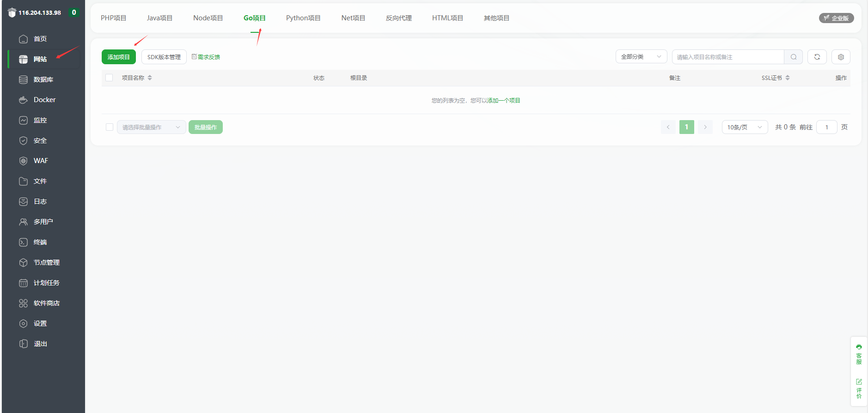
Task: Open the software store icon
Action: coord(23,303)
